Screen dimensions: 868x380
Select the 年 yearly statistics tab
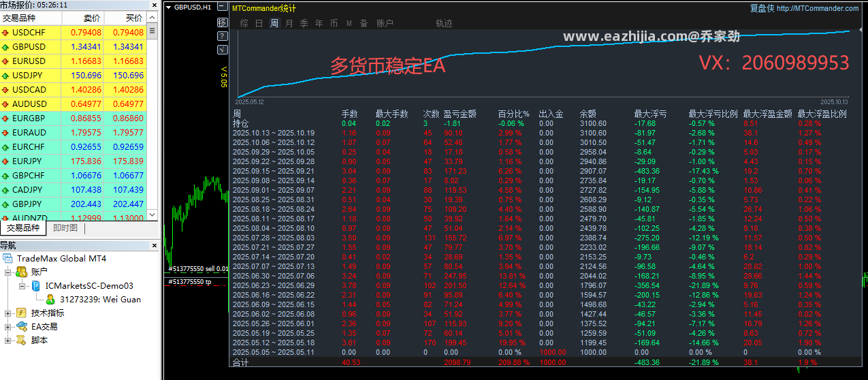coord(319,23)
